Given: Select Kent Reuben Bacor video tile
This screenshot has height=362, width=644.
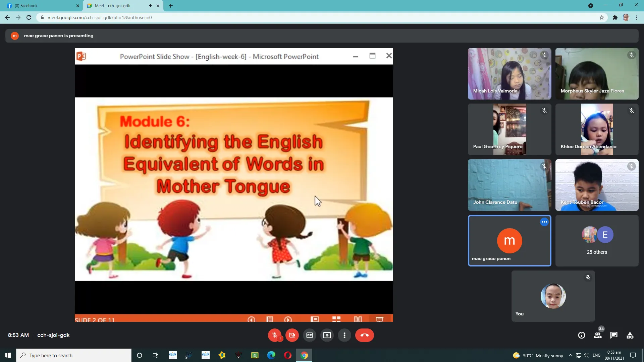Looking at the screenshot, I should [597, 185].
